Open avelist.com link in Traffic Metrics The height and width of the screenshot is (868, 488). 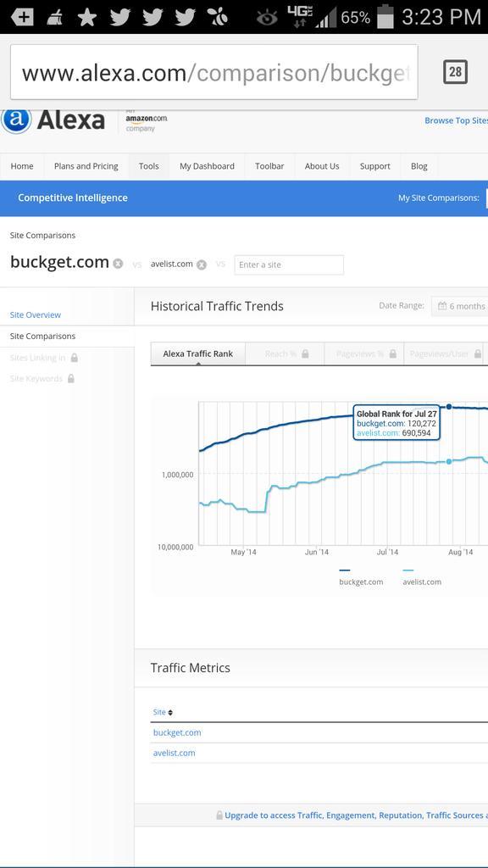point(175,753)
